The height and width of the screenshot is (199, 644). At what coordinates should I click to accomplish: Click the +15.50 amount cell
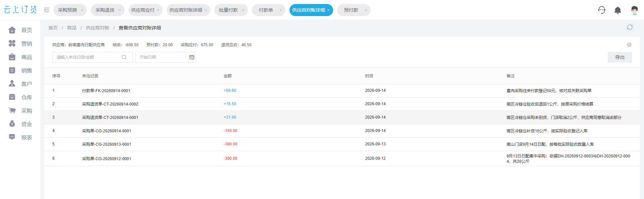tap(230, 104)
